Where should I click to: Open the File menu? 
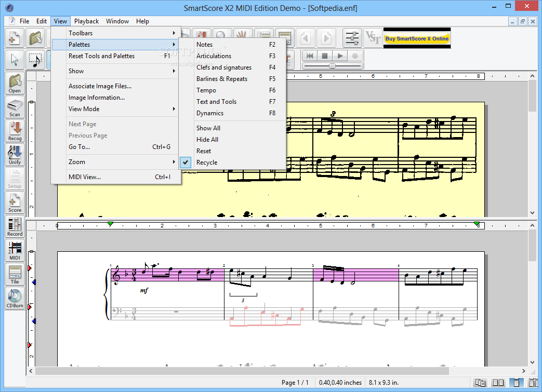(x=24, y=21)
